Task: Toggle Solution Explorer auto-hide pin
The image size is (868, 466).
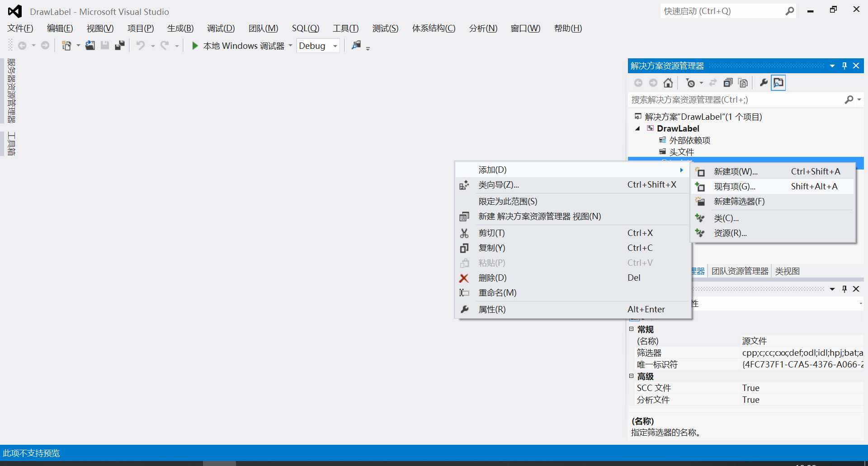Action: click(844, 66)
